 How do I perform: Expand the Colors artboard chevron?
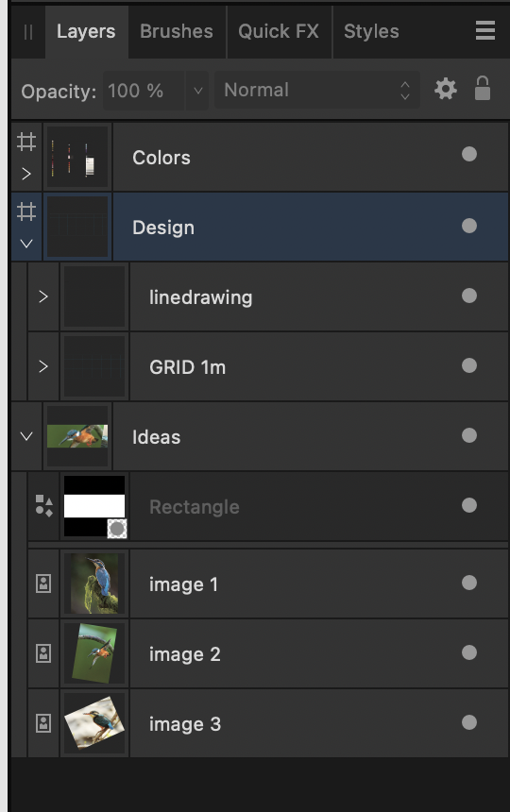pos(26,174)
